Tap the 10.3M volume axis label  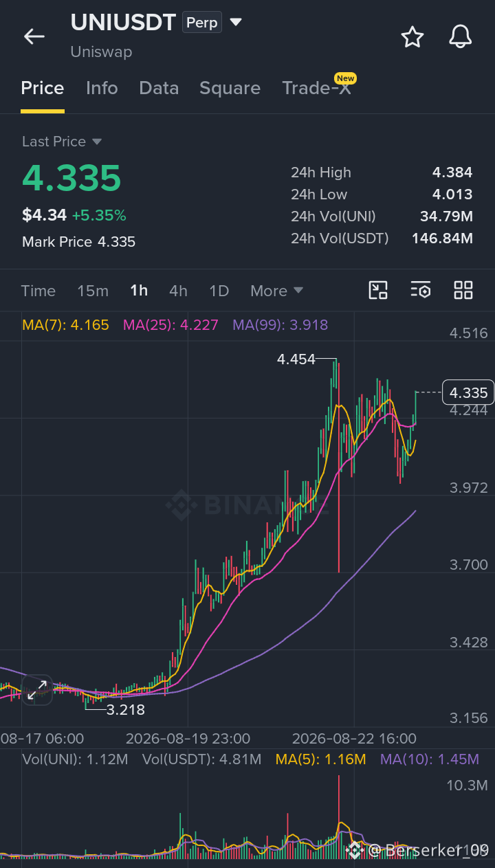(x=468, y=786)
